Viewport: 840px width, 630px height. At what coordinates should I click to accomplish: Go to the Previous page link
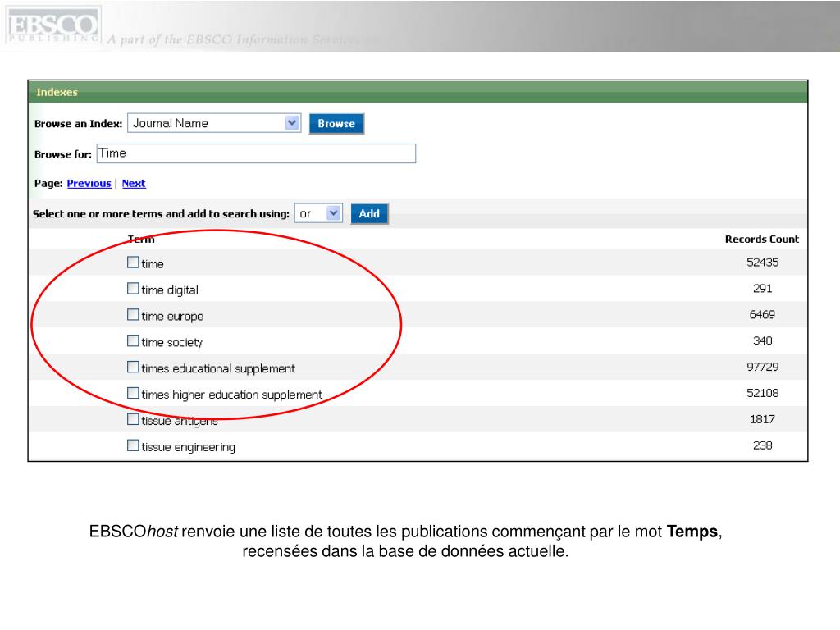[x=89, y=183]
